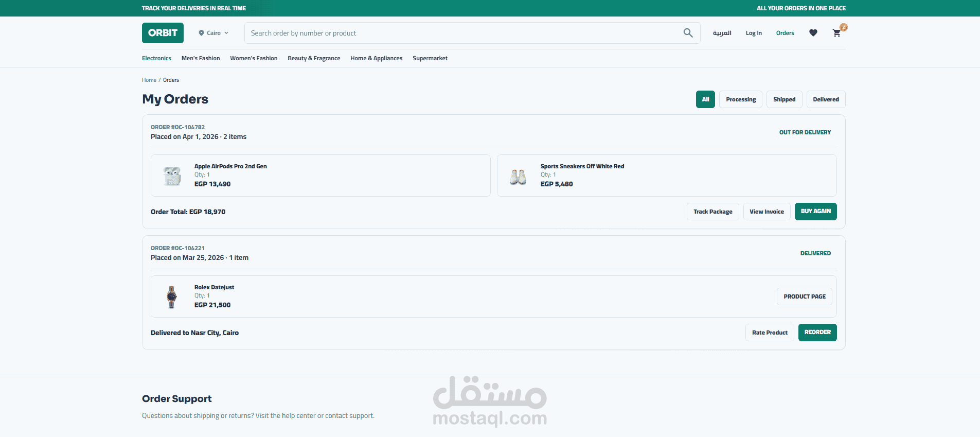Open the Apple AirPods Pro 2nd Gen title
This screenshot has width=980, height=437.
coord(230,166)
